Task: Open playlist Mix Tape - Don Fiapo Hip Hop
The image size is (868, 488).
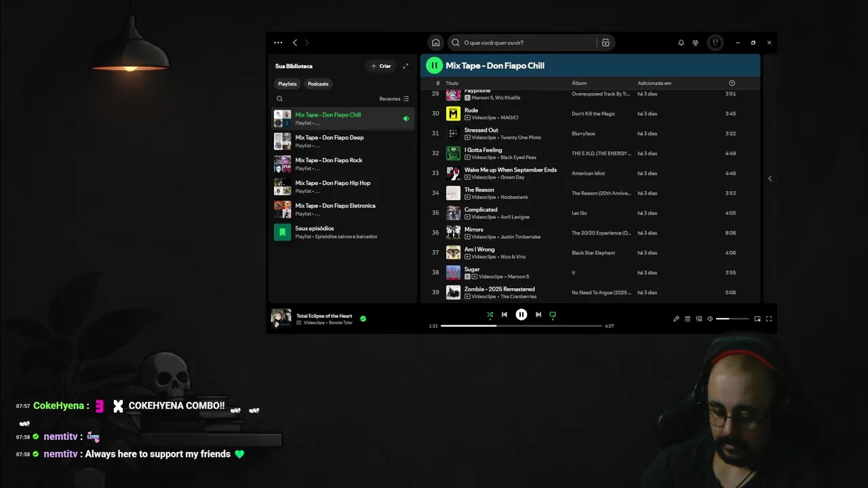Action: point(343,186)
